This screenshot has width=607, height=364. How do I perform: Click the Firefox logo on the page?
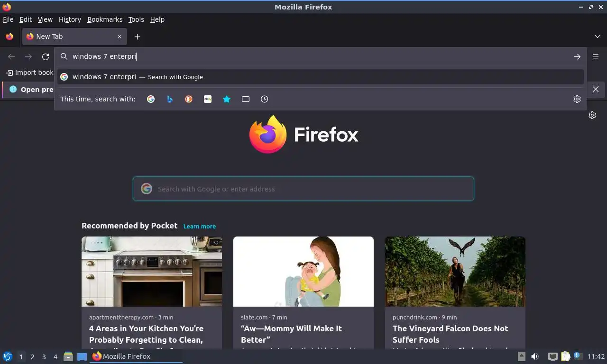[303, 135]
